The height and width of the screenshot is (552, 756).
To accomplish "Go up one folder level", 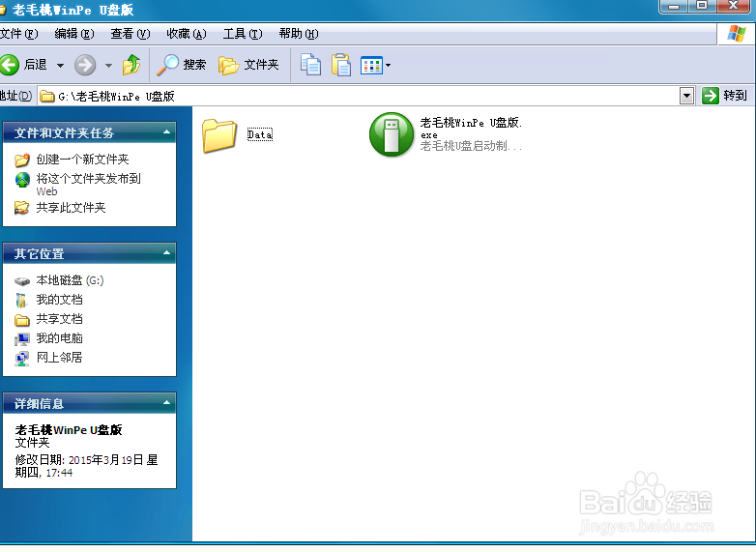I will [131, 65].
